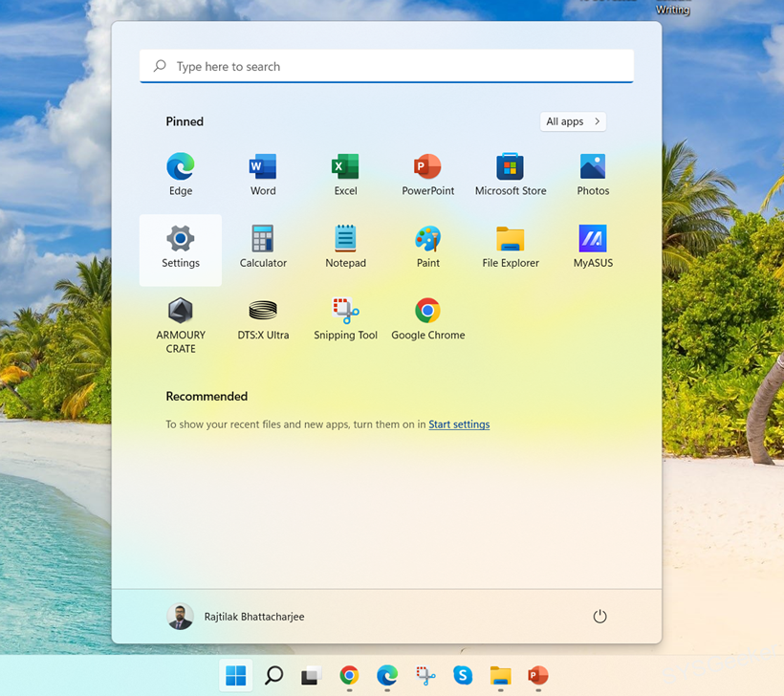The image size is (784, 696).
Task: Open File Explorer from pinned apps
Action: (x=511, y=248)
